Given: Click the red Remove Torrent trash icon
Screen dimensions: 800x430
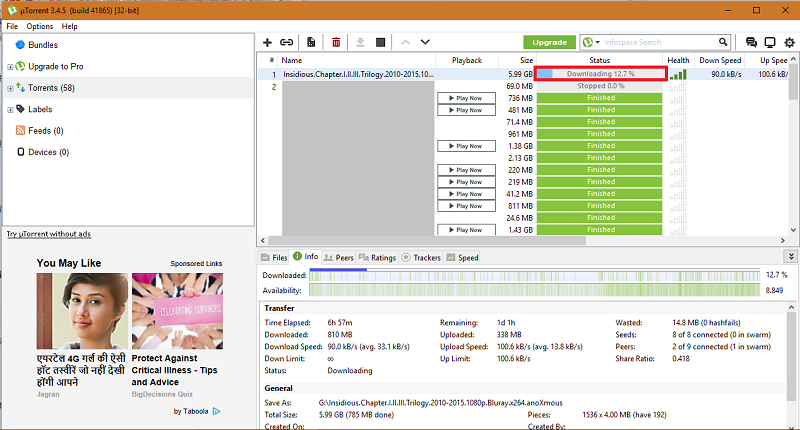Looking at the screenshot, I should pyautogui.click(x=336, y=42).
